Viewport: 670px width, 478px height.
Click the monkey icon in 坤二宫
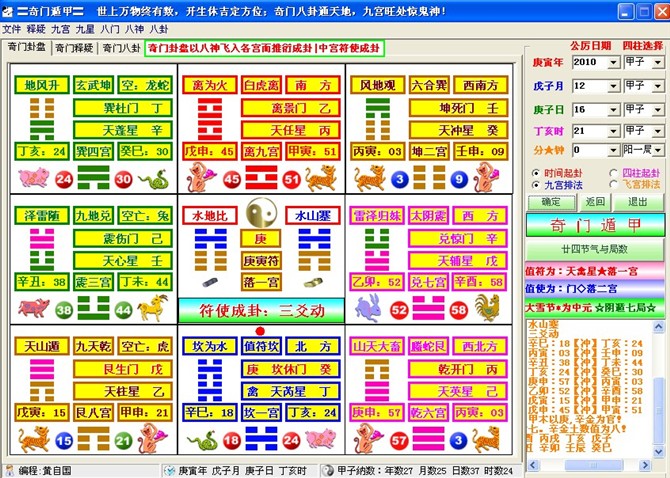coord(487,178)
